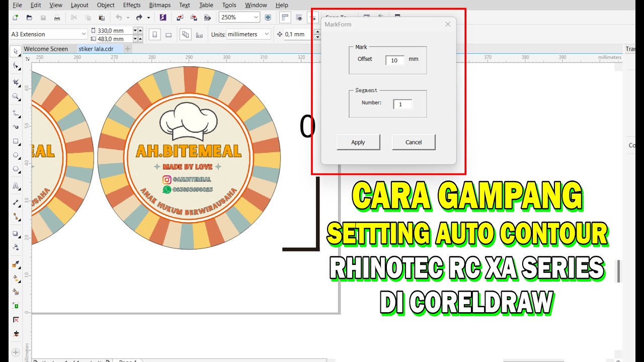Select the Text tool
644x362 pixels.
tap(16, 186)
